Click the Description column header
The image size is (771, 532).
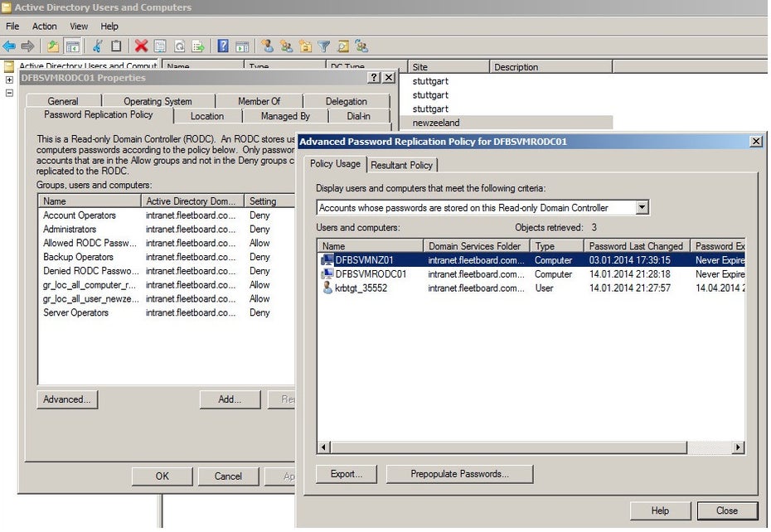coord(550,67)
